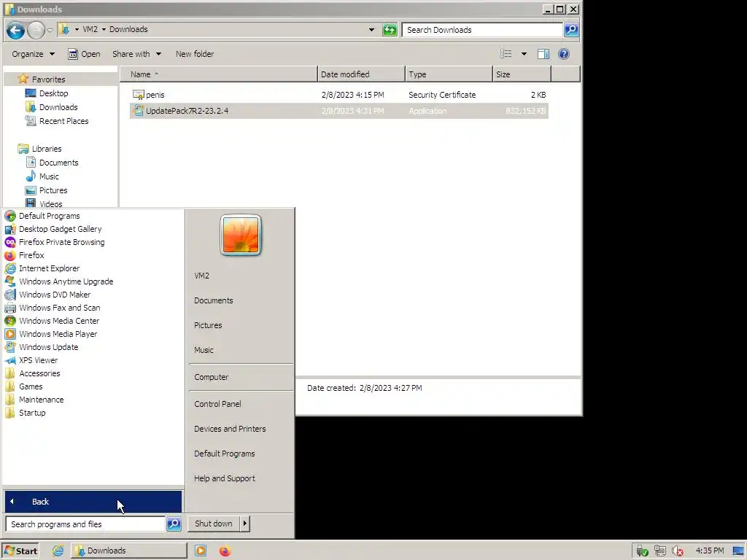Expand the VM2 breadcrumb arrow
The height and width of the screenshot is (560, 747).
[104, 29]
